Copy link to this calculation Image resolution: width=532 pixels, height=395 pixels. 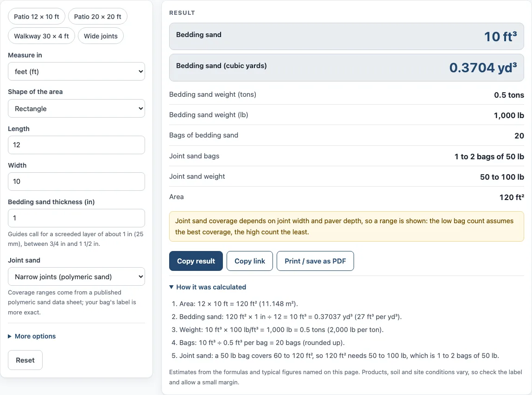click(250, 261)
